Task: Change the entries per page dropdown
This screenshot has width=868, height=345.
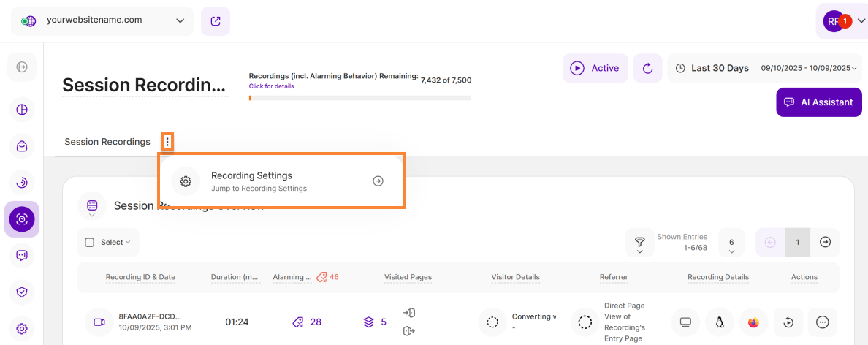Action: pyautogui.click(x=731, y=243)
